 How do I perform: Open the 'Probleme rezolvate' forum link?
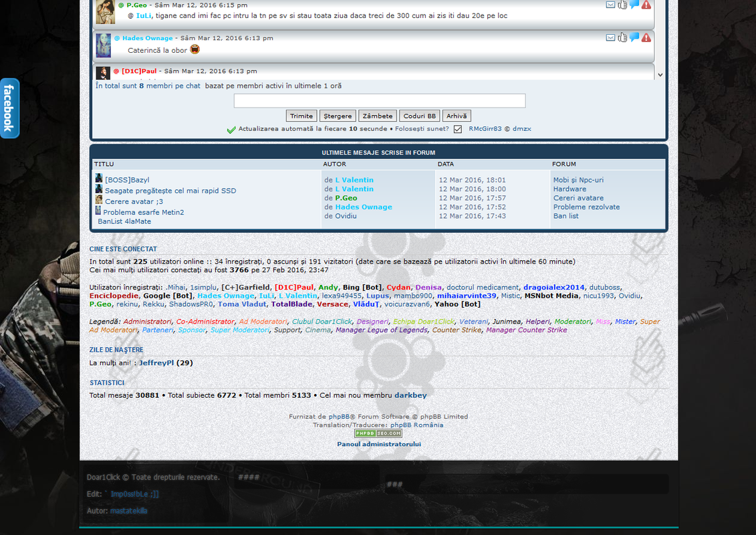pos(586,207)
